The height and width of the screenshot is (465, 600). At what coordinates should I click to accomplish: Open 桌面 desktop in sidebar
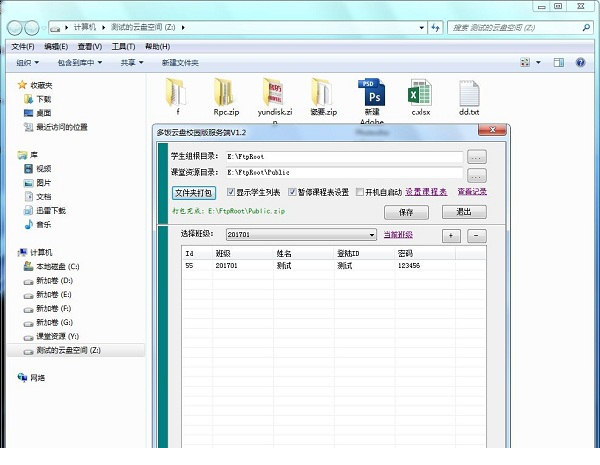click(38, 113)
